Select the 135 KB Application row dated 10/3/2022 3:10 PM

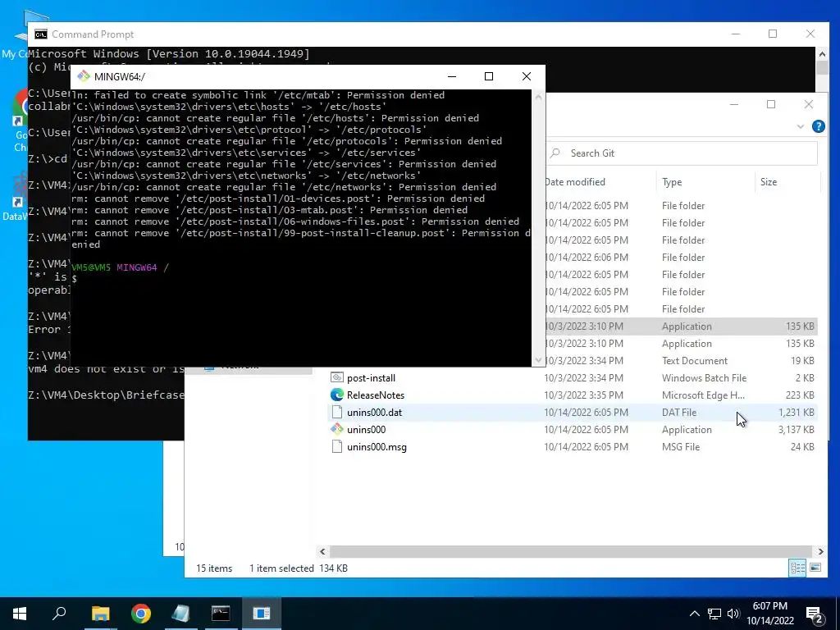pos(681,326)
